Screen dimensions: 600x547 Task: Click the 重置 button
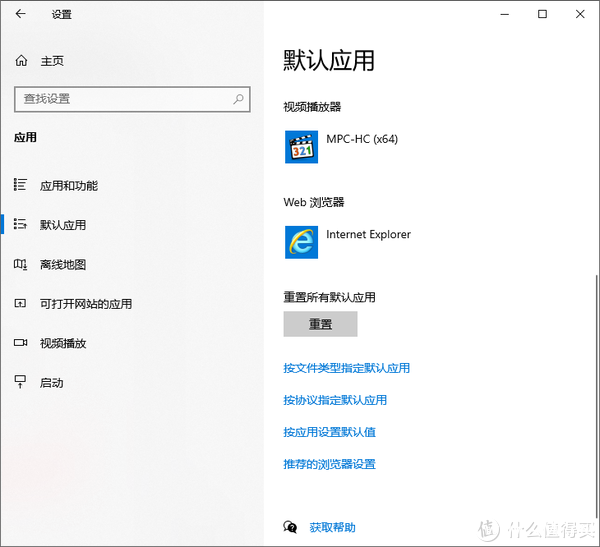(x=320, y=324)
